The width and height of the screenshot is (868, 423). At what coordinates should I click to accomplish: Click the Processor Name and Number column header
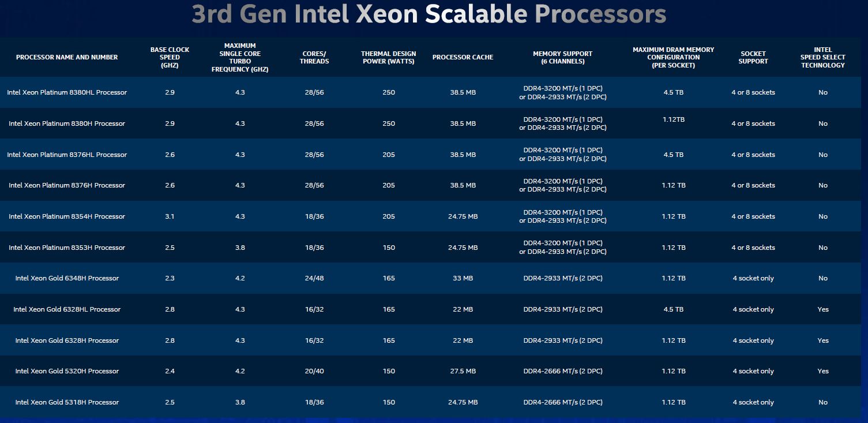tap(67, 57)
